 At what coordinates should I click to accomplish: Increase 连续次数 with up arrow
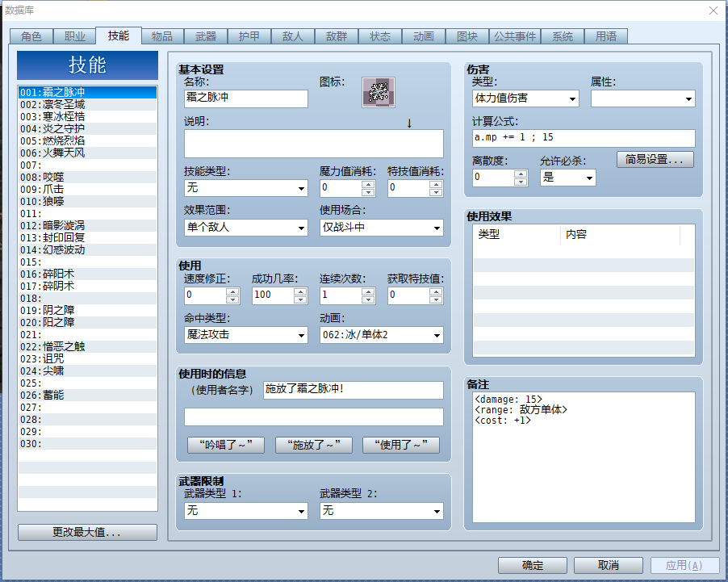click(368, 291)
